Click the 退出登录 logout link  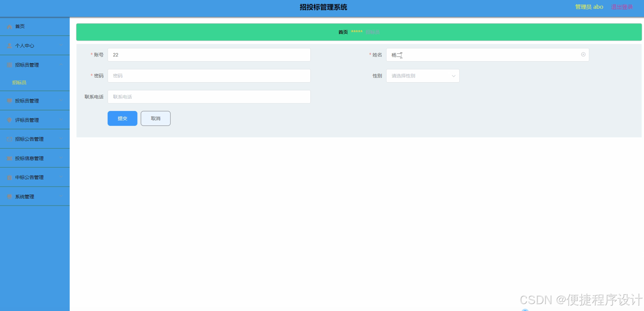(x=622, y=7)
